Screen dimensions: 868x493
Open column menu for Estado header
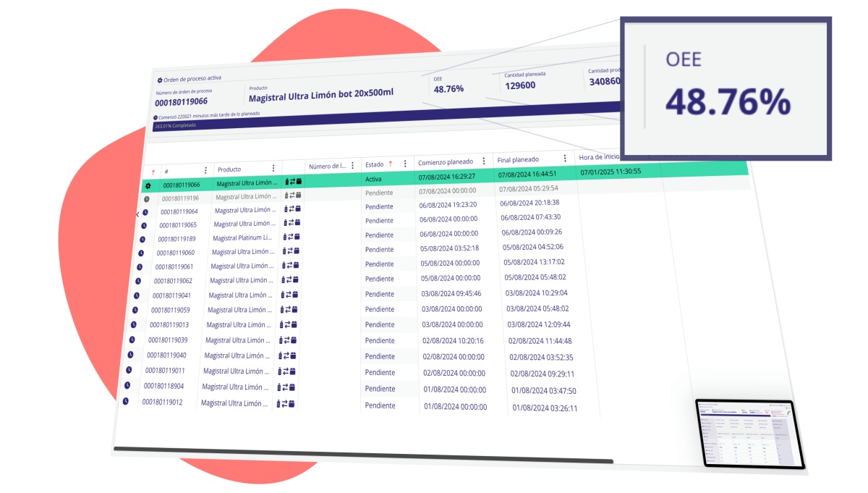coord(405,164)
